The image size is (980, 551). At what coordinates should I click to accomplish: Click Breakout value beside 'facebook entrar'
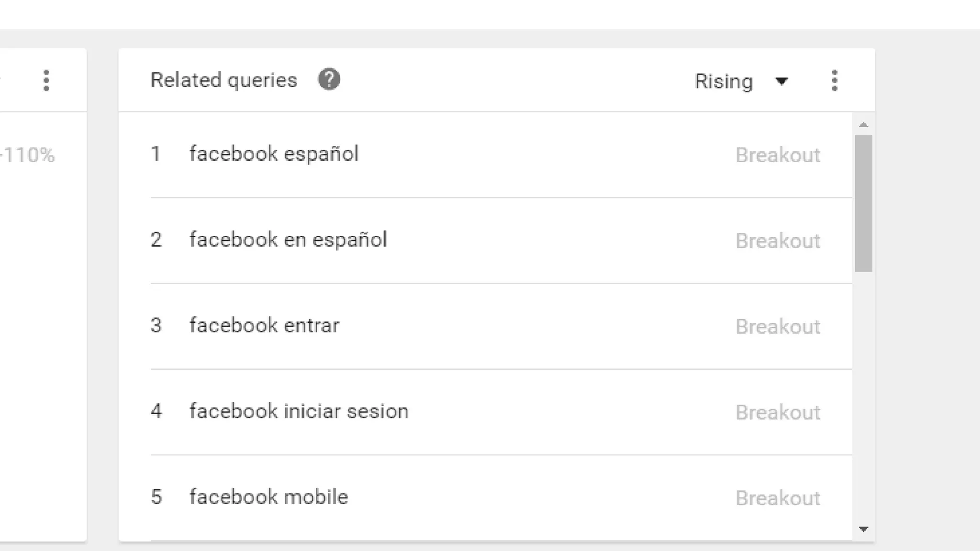(x=778, y=327)
